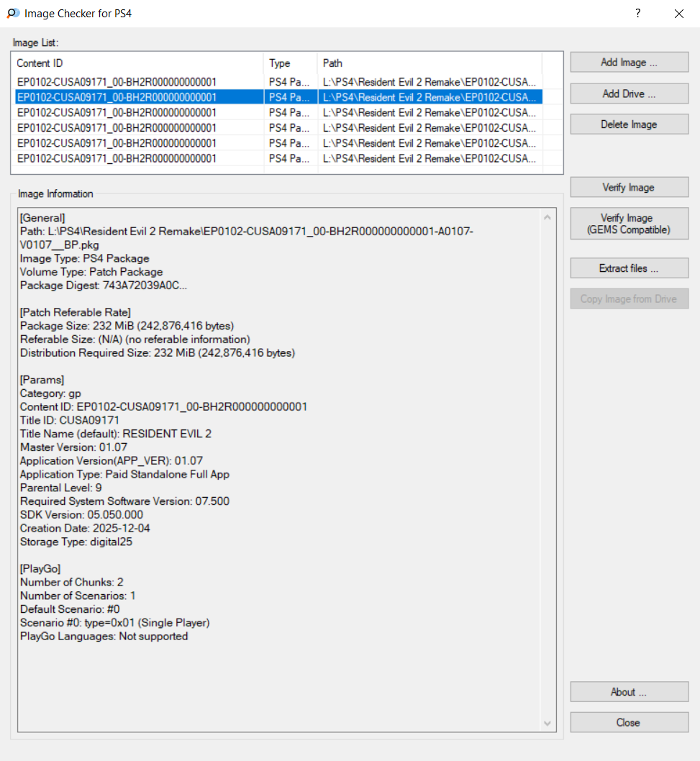Click the Copy Image from Drive button
The height and width of the screenshot is (761, 700).
629,299
